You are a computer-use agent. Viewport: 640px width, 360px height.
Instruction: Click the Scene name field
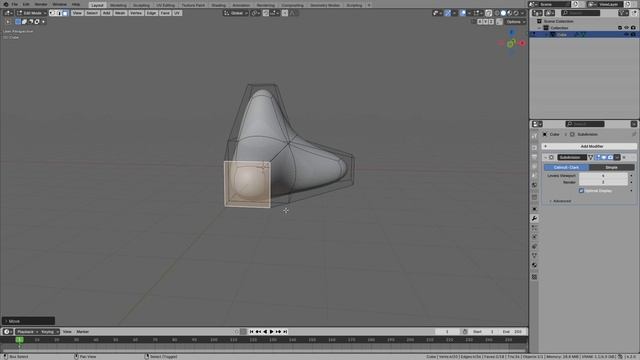tap(554, 4)
